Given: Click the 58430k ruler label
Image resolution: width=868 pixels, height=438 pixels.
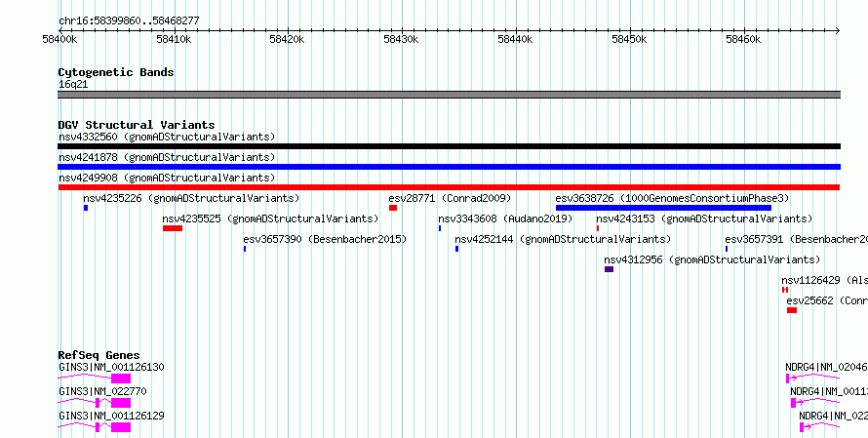Looking at the screenshot, I should [x=402, y=39].
